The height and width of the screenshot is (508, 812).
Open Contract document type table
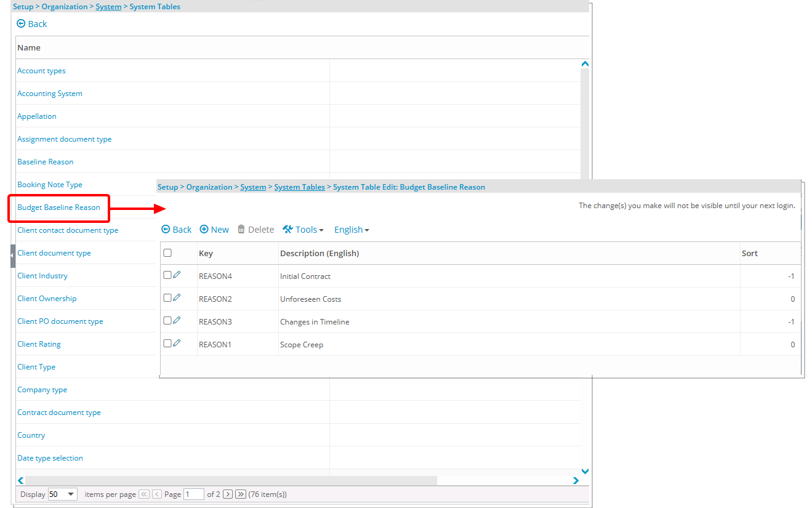[x=59, y=413]
